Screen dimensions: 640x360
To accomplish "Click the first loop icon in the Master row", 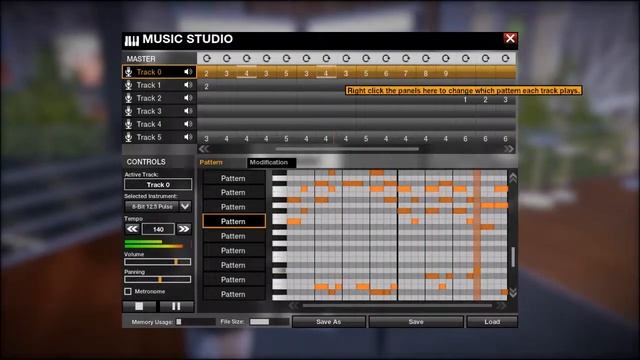I will tap(207, 58).
